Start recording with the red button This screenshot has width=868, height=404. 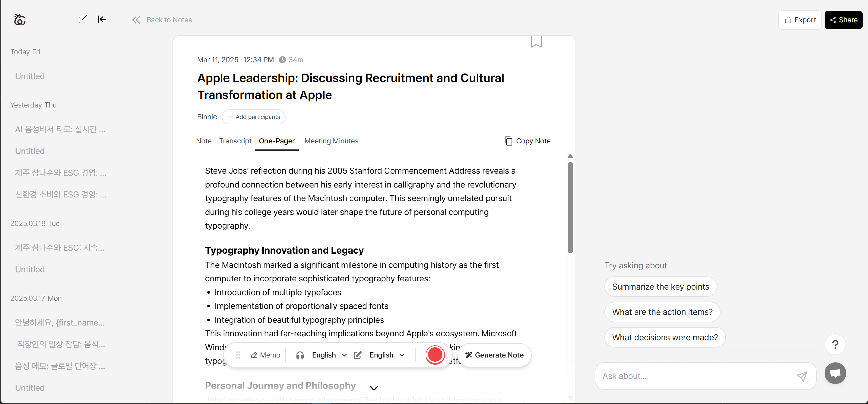click(435, 355)
